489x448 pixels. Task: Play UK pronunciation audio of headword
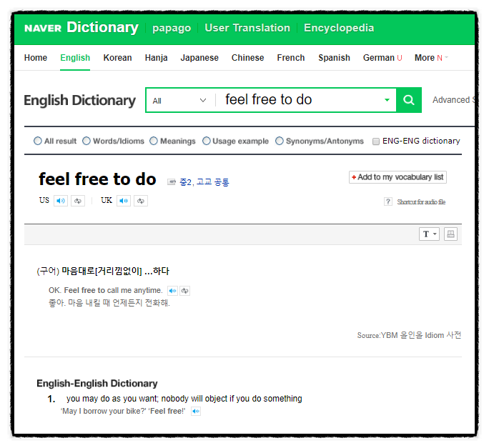[x=124, y=201]
